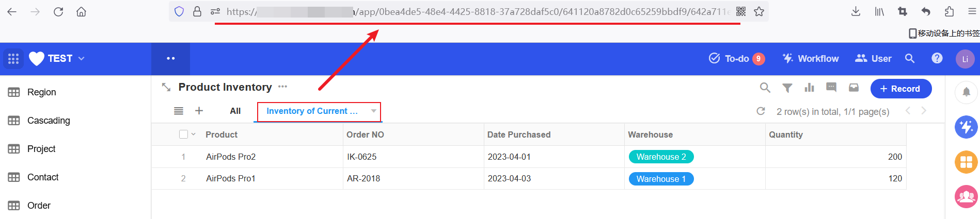This screenshot has height=219, width=980.
Task: Add a new Record
Action: point(900,89)
